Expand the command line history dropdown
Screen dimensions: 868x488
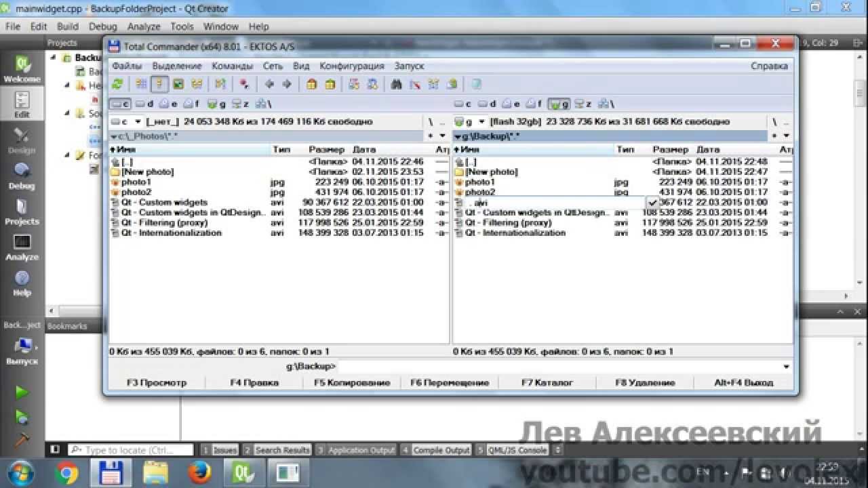tap(787, 367)
